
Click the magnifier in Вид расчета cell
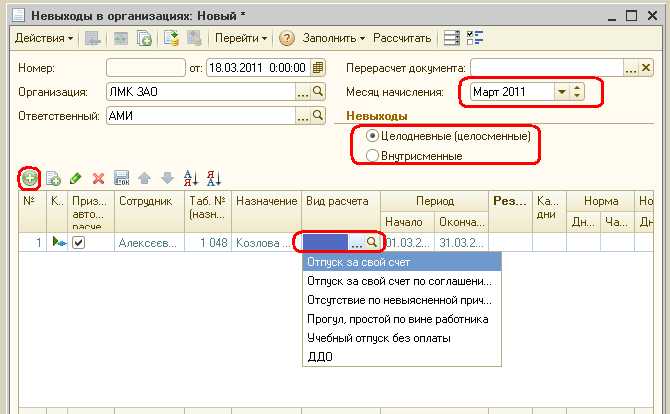pyautogui.click(x=372, y=242)
